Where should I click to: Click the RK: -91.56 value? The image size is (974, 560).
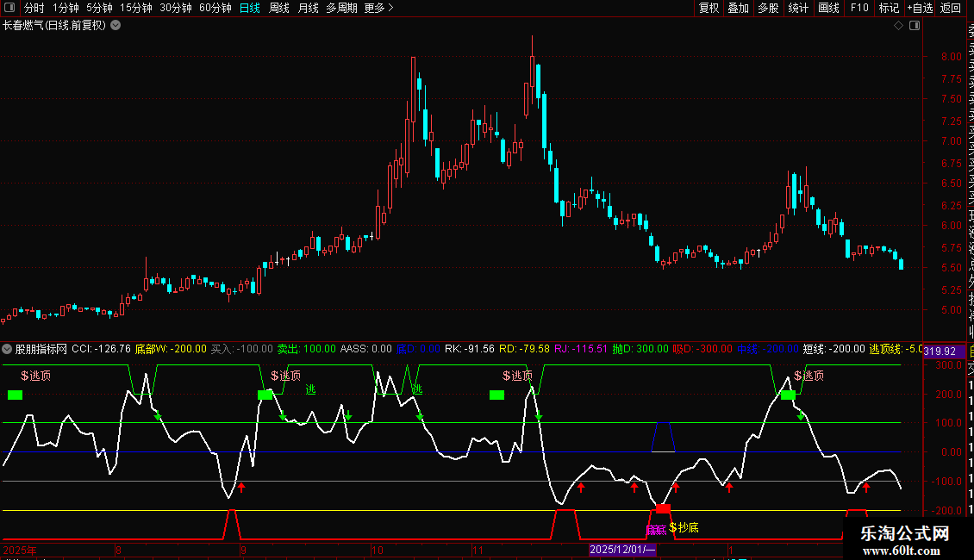tap(470, 349)
